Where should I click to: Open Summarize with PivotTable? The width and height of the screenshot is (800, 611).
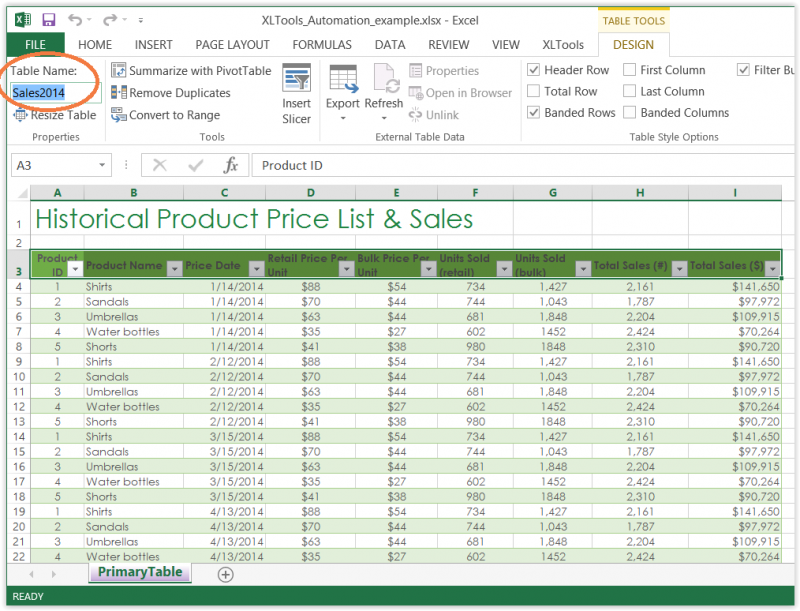tap(190, 70)
